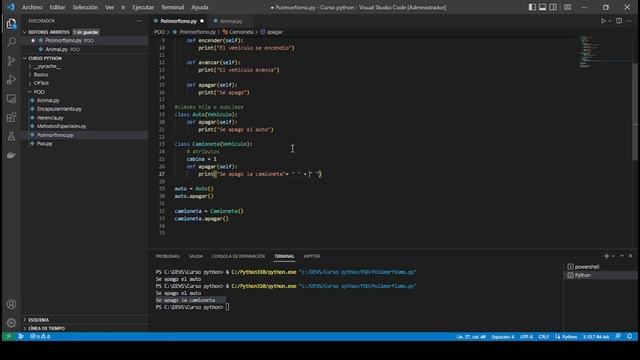Viewport: 640px width, 360px height.
Task: Open editor More Actions ellipsis
Action: pyautogui.click(x=629, y=21)
